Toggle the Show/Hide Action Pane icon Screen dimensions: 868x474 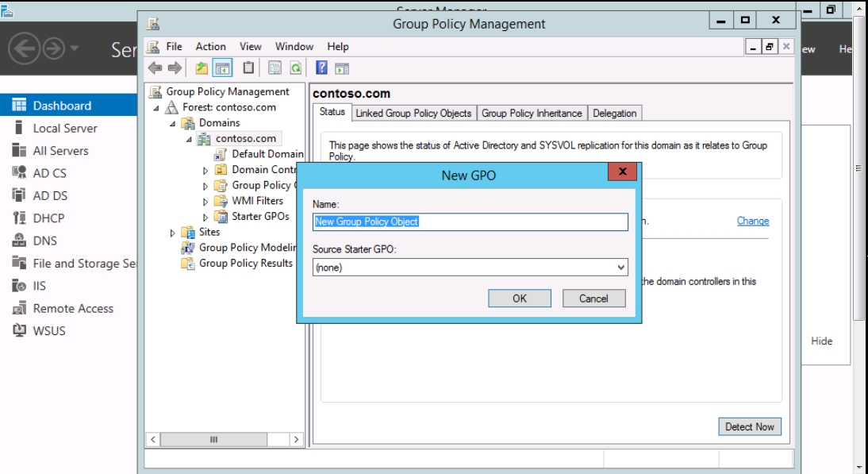(x=342, y=68)
